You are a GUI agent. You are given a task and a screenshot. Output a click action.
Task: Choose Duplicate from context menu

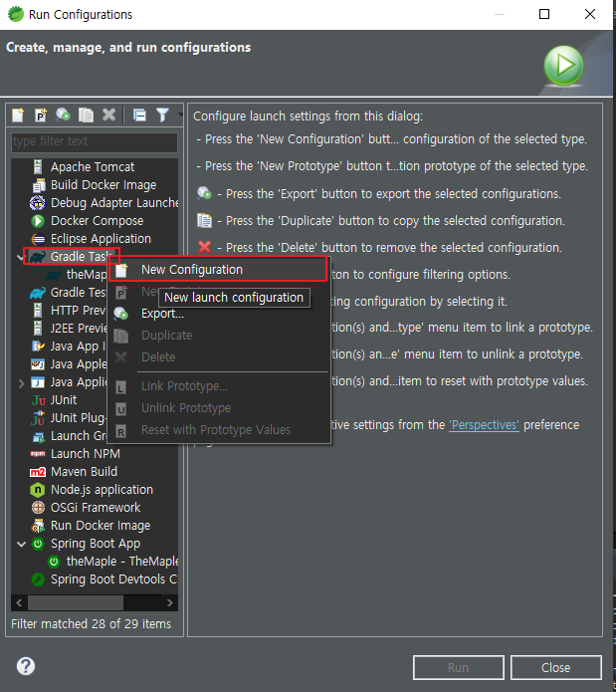coord(218,336)
